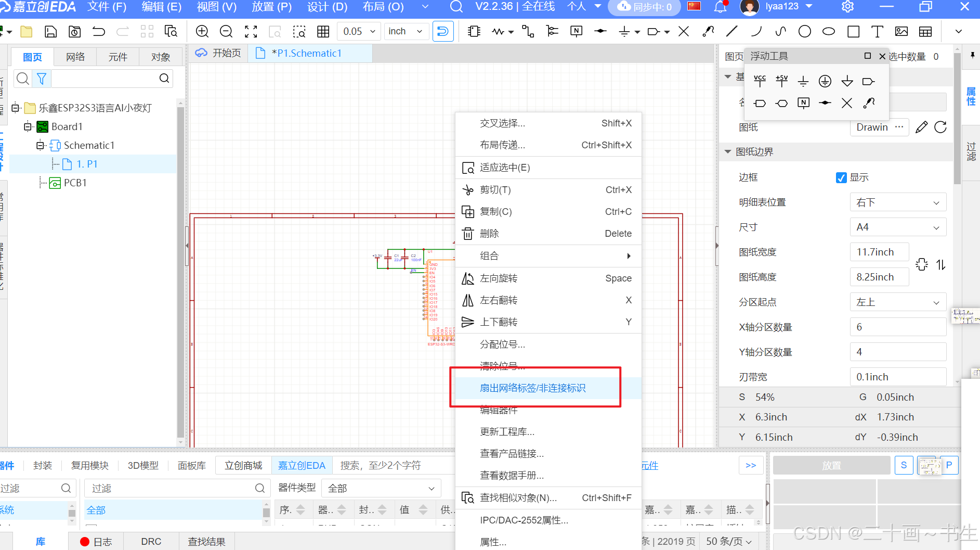Screen dimensions: 980x550
Task: Click the >> expand button
Action: 751,465
